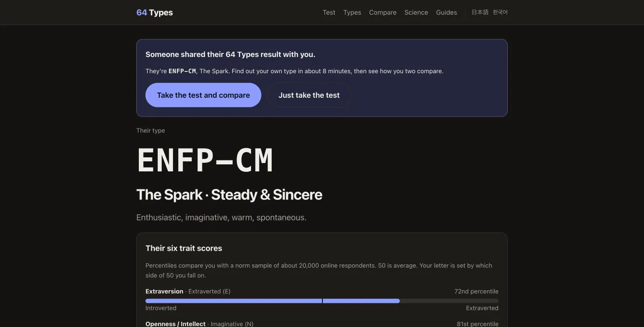The height and width of the screenshot is (327, 644).
Task: Click the Their six trait scores heading
Action: coord(184,248)
